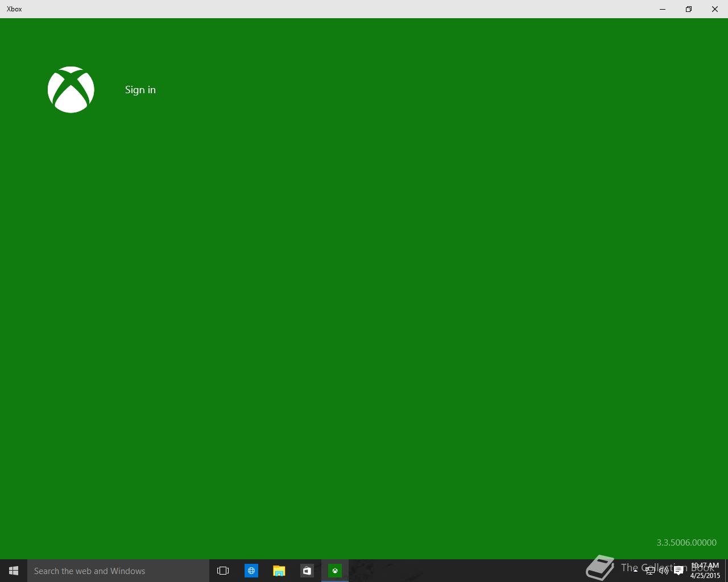
Task: Open the network status tray icon
Action: [x=650, y=571]
